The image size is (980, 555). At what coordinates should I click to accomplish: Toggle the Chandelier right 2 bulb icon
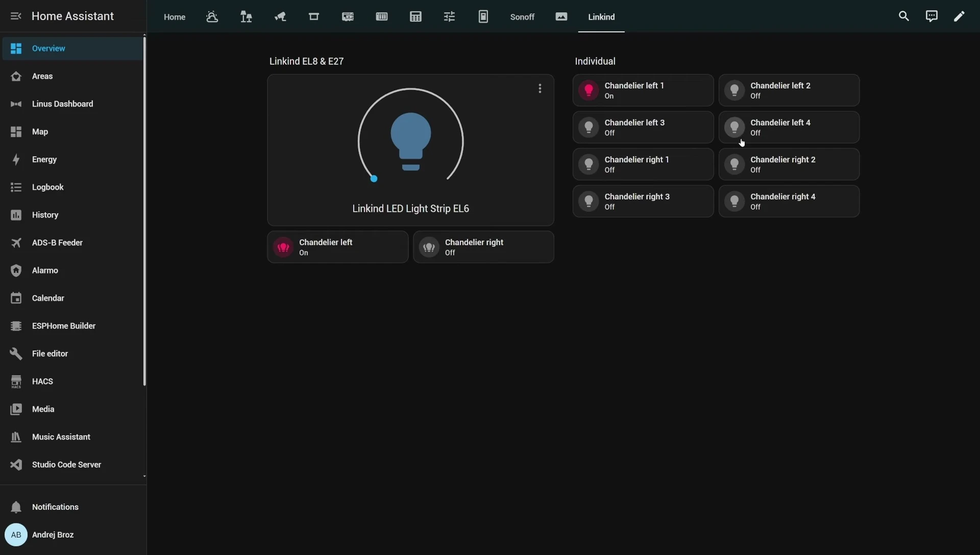click(734, 164)
